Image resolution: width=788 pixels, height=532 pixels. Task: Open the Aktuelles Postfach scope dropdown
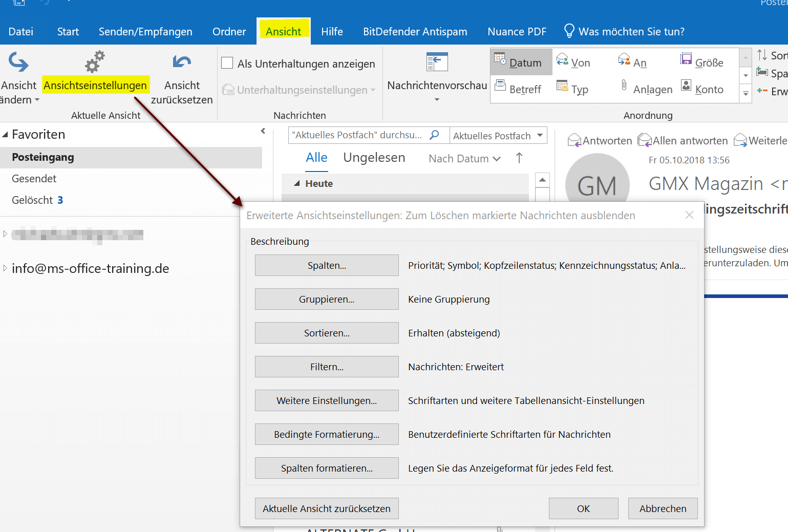pyautogui.click(x=498, y=135)
